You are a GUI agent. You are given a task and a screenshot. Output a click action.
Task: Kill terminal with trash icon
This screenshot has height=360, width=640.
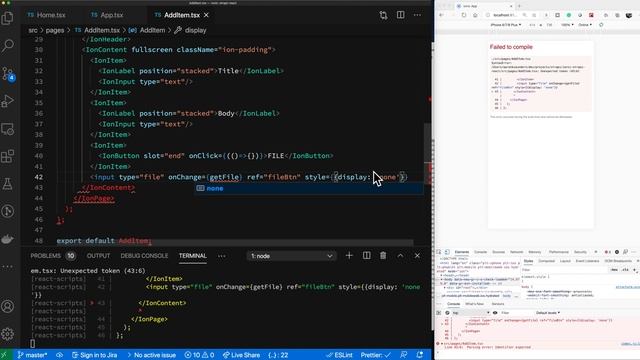(x=383, y=256)
